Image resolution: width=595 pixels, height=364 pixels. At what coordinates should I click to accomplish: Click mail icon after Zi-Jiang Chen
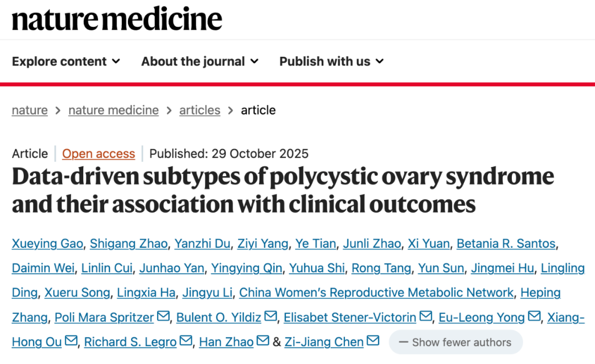[x=373, y=341]
